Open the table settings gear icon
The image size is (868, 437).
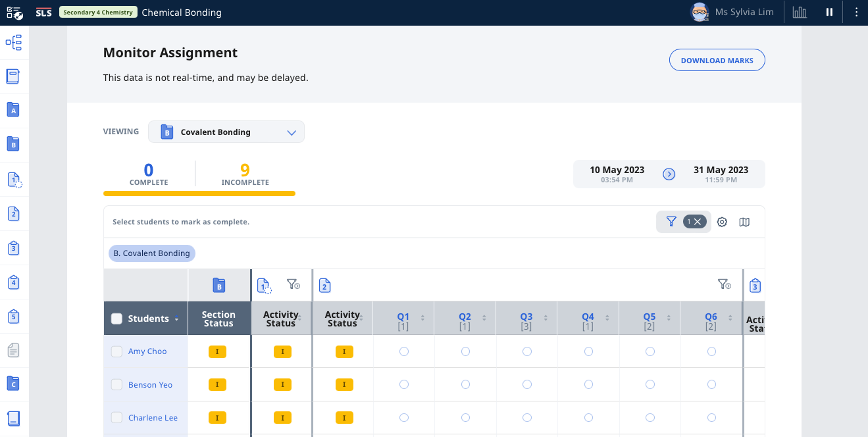coord(722,222)
